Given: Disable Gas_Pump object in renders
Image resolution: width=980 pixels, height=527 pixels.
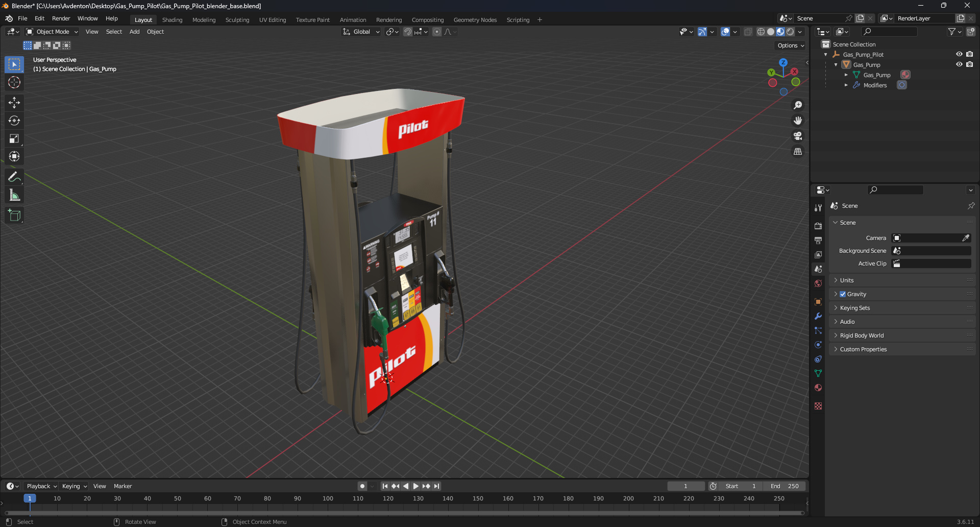Looking at the screenshot, I should 970,64.
